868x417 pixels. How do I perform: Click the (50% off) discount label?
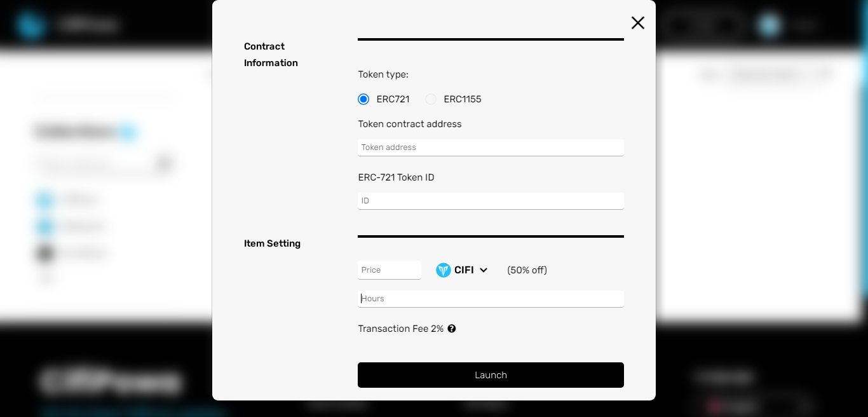point(527,270)
